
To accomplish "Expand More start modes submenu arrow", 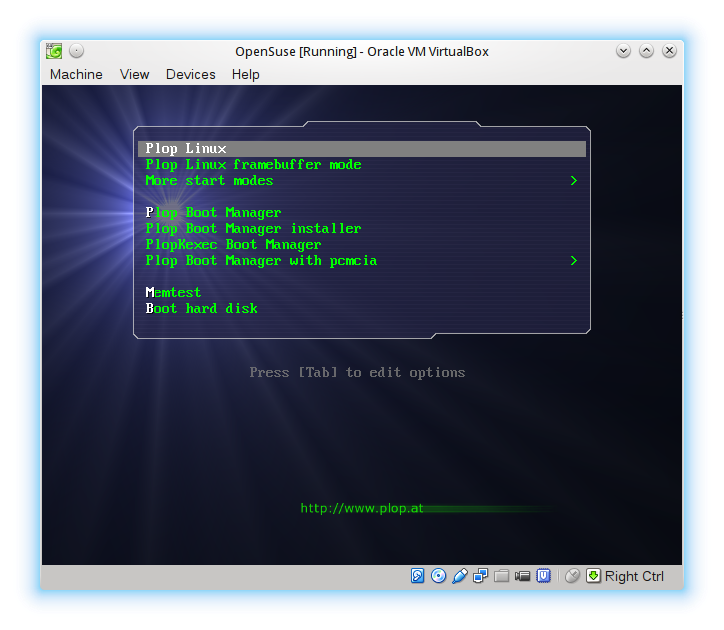I will [574, 181].
